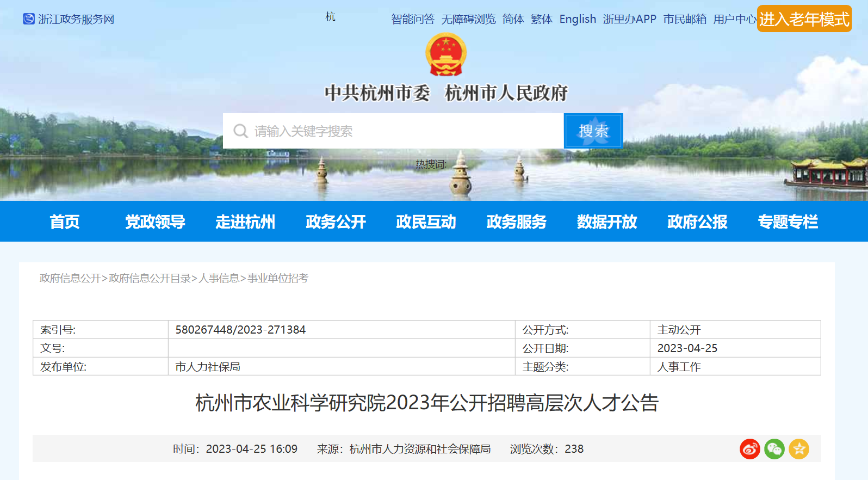Go to 用户中心 user center
The width and height of the screenshot is (868, 480).
point(735,19)
